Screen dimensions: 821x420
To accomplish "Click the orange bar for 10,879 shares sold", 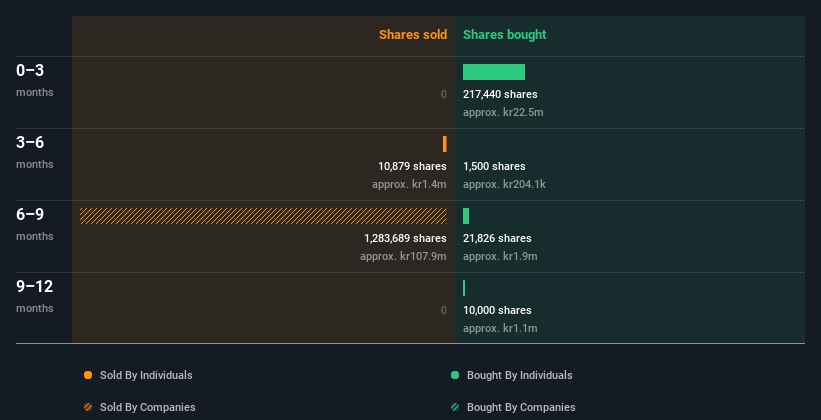I will 445,144.
